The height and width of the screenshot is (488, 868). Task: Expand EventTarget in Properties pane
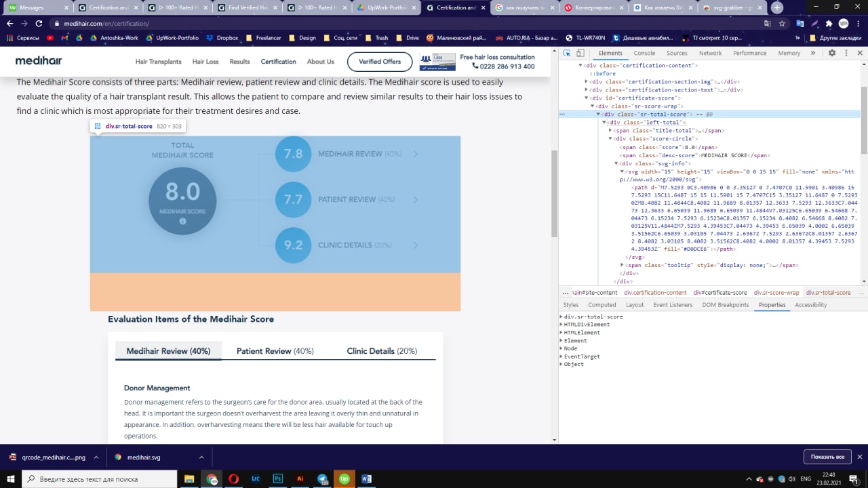point(561,357)
